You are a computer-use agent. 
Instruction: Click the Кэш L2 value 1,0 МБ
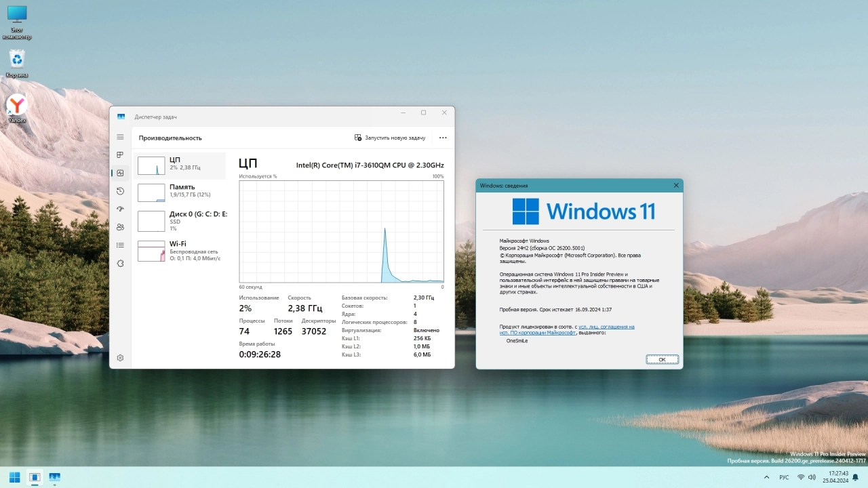pyautogui.click(x=422, y=346)
